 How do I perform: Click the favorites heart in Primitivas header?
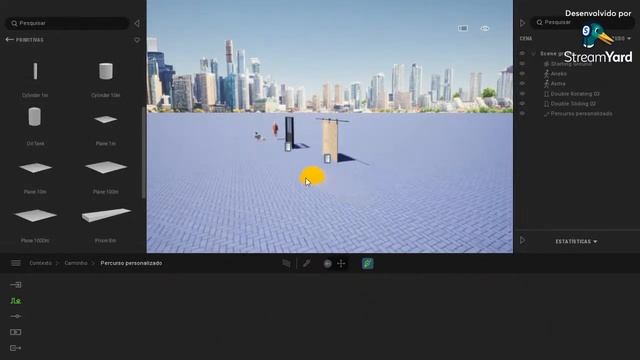[137, 40]
